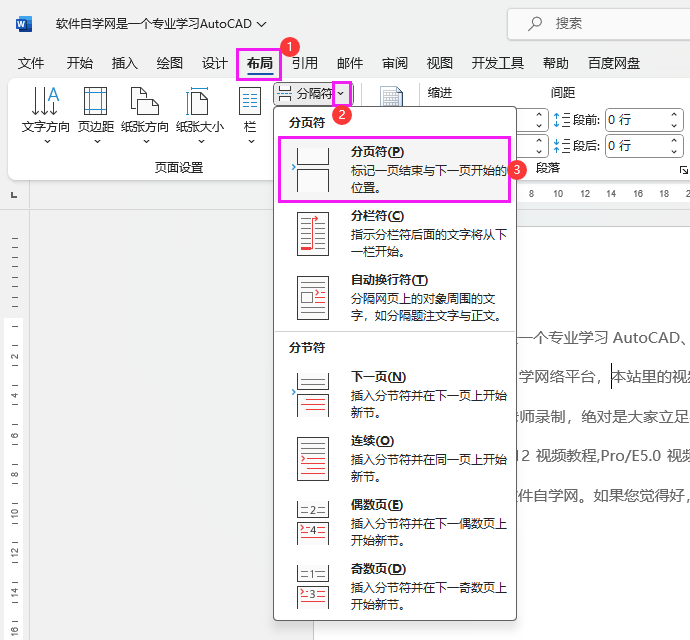This screenshot has width=690, height=640.
Task: Decrease the 段后 spacing value
Action: point(674,151)
